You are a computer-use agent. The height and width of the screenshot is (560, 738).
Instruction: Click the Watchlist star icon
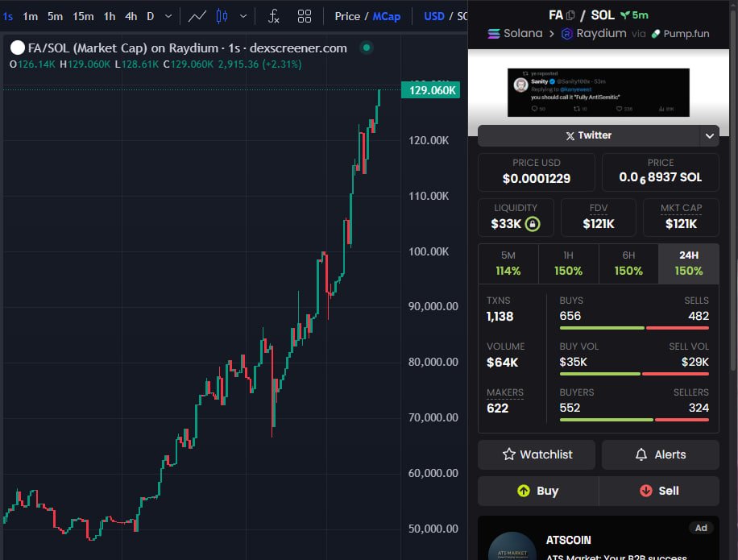pos(509,454)
